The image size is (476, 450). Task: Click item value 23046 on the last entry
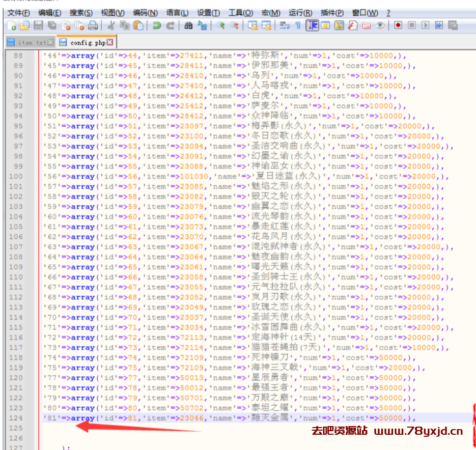point(191,418)
